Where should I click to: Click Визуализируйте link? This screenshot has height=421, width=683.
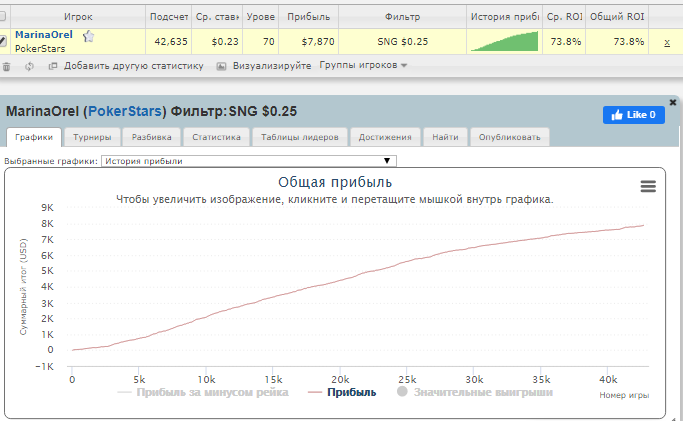(272, 66)
